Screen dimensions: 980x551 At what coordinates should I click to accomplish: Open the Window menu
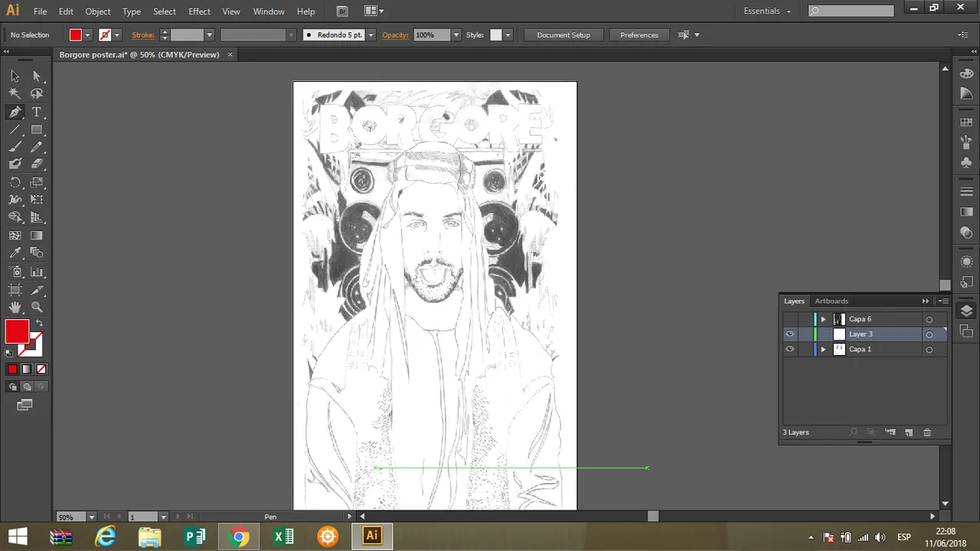[269, 11]
